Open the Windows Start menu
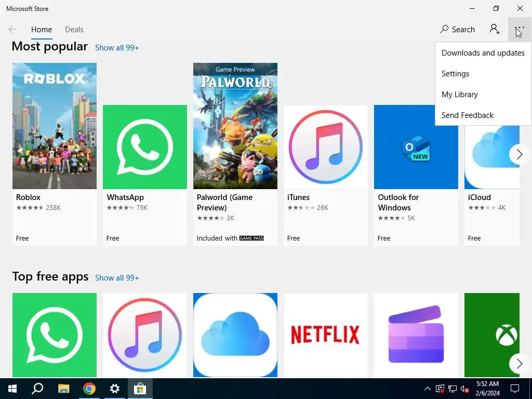 12,389
